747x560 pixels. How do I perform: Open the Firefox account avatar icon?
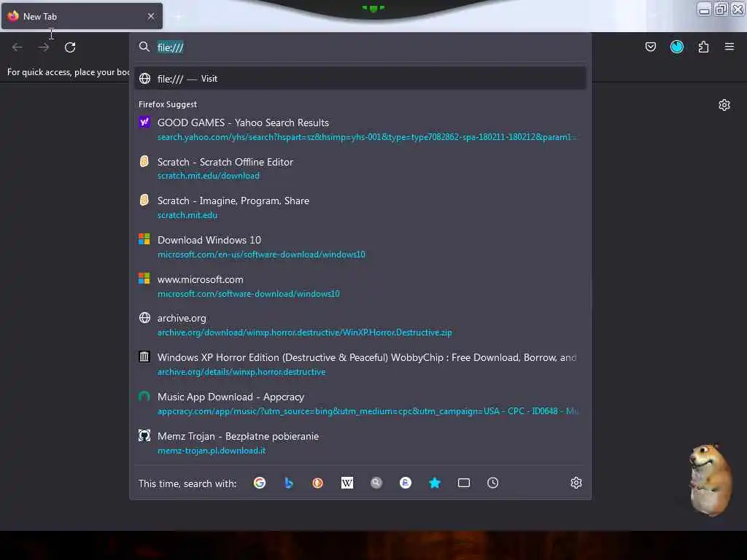pos(676,47)
